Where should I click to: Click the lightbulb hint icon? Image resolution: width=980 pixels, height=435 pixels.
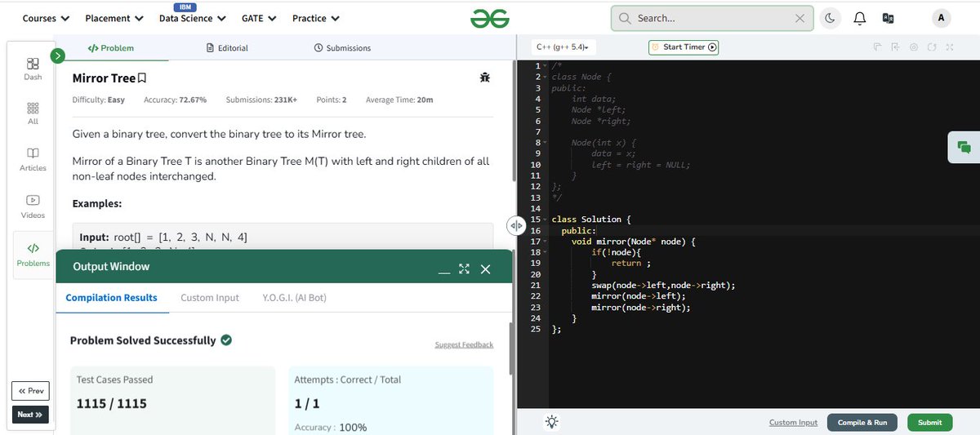click(552, 422)
